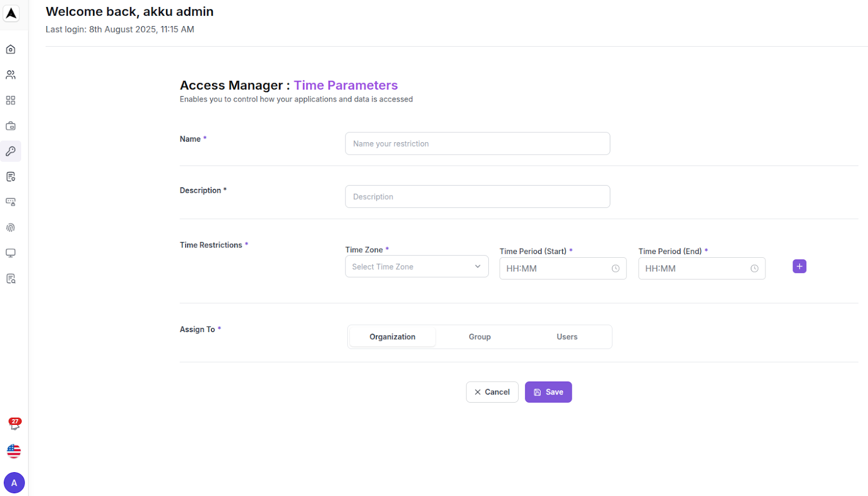Open the purple A profile avatar
The width and height of the screenshot is (868, 496).
coord(14,482)
